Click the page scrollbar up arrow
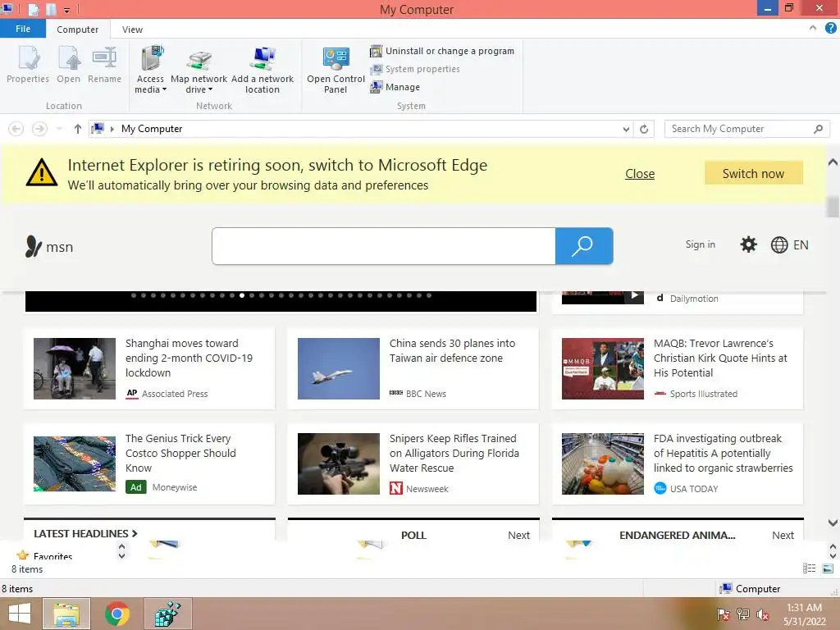The height and width of the screenshot is (630, 840). pyautogui.click(x=833, y=162)
